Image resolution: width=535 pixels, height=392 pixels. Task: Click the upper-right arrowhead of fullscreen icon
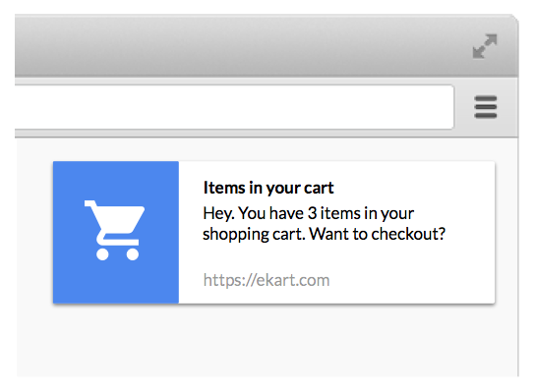click(x=492, y=39)
